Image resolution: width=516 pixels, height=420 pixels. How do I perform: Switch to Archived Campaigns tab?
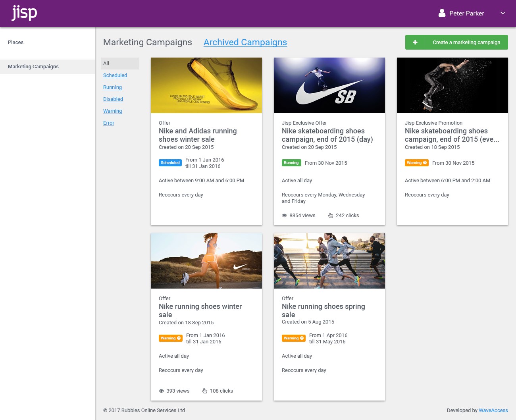coord(245,42)
